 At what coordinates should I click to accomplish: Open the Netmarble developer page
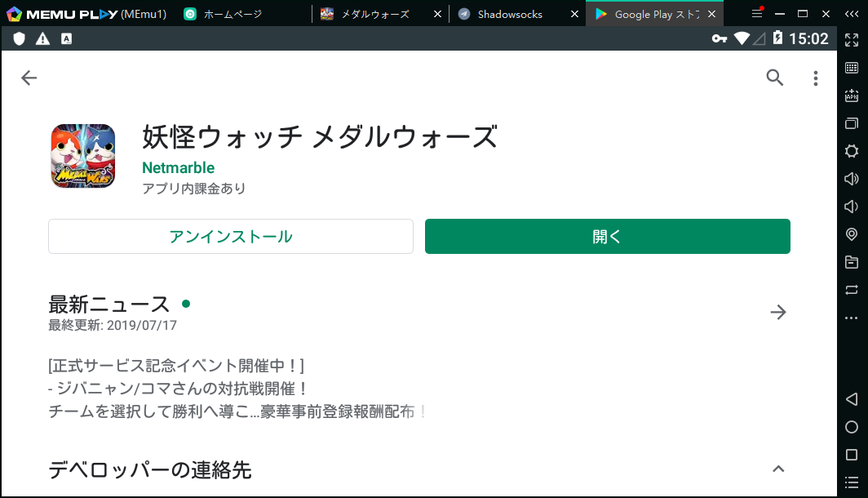tap(178, 167)
